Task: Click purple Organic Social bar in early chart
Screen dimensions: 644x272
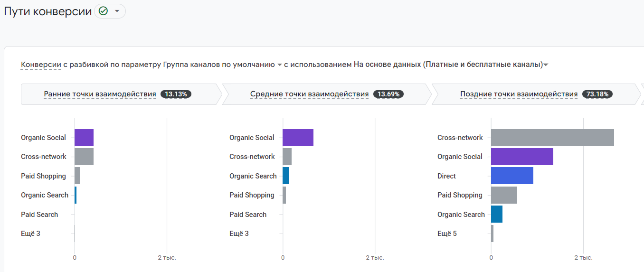Action: coord(84,138)
